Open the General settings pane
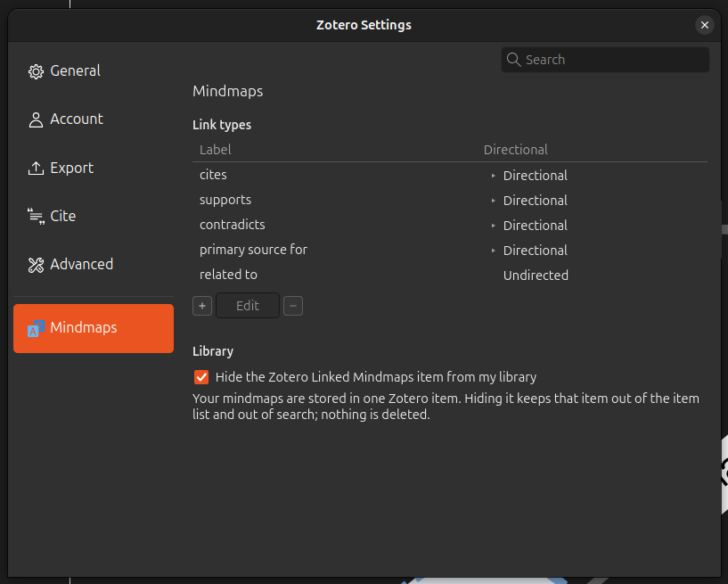728x584 pixels. tap(94, 71)
